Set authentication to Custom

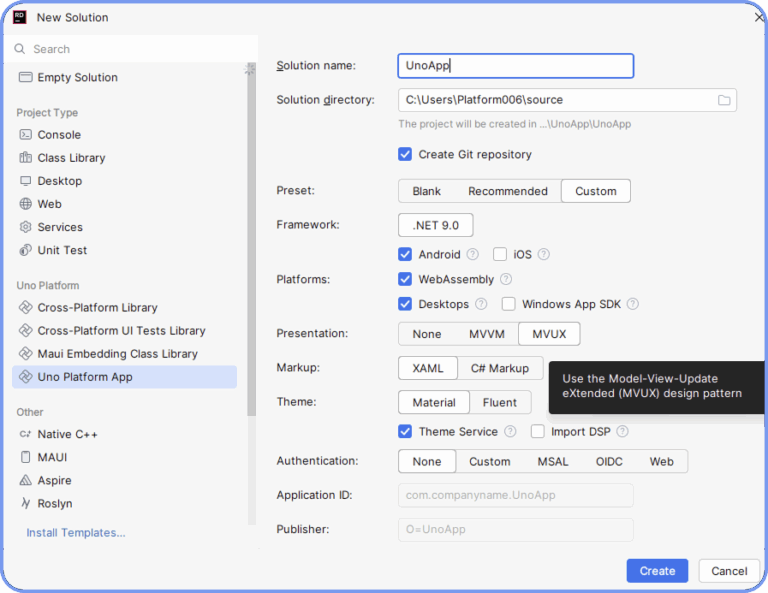pos(490,461)
